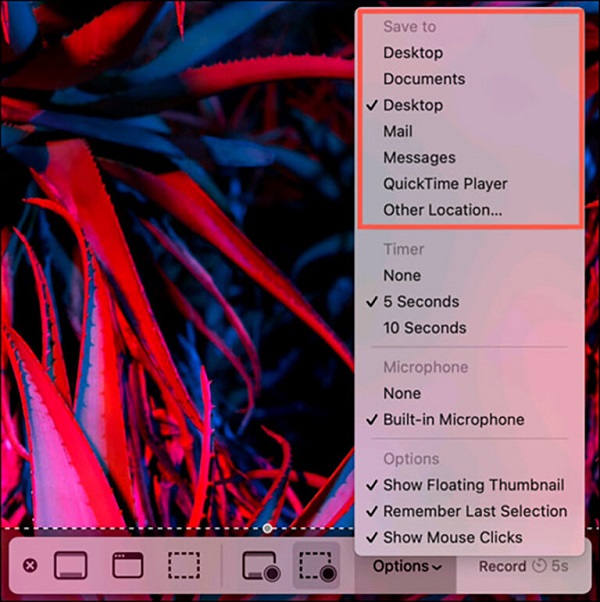
Task: Choose Capture Selected Portion icon
Action: tap(184, 566)
